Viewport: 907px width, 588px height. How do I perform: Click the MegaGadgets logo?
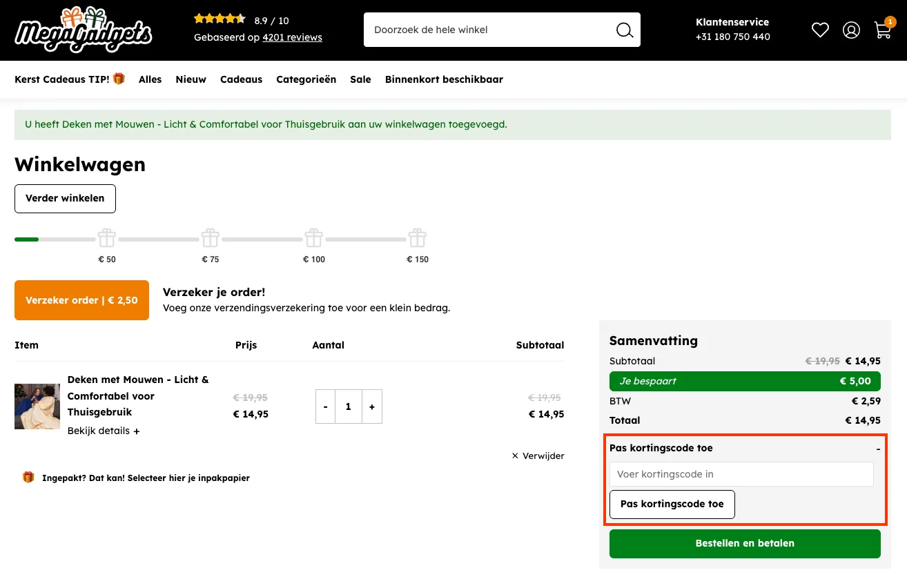[x=83, y=30]
